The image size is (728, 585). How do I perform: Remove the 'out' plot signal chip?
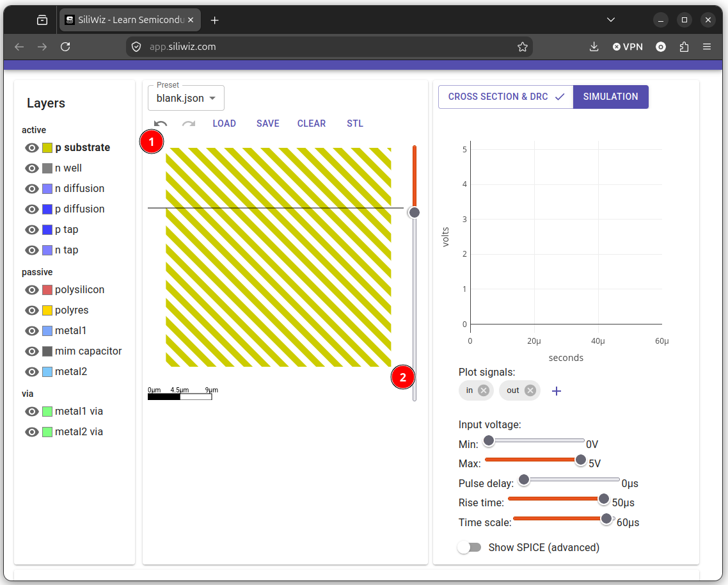[x=530, y=390]
